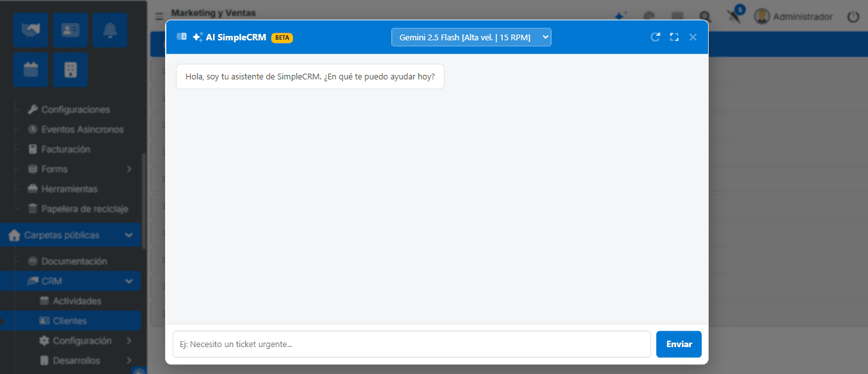Open the contact card shortcut tile
This screenshot has height=374, width=868.
pyautogui.click(x=70, y=30)
